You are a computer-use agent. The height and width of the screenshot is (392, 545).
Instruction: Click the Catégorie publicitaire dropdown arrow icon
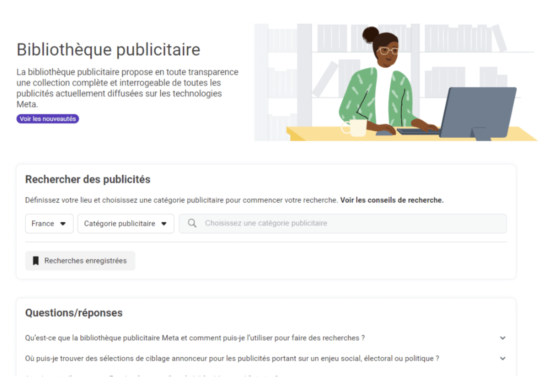pyautogui.click(x=164, y=224)
